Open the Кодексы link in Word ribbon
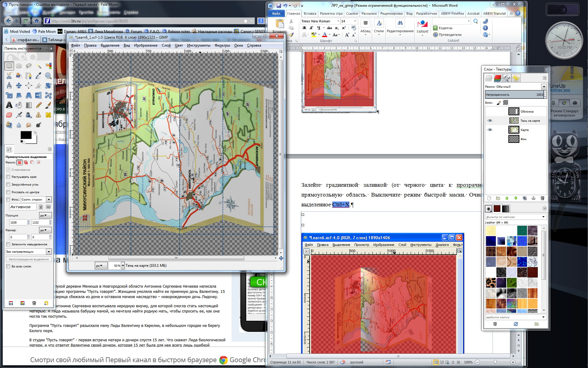 pyautogui.click(x=443, y=28)
